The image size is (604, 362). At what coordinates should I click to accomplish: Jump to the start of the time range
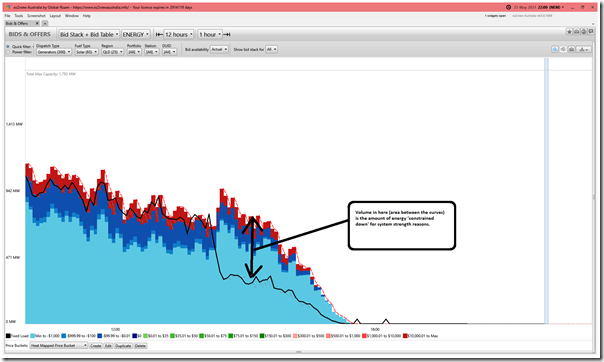coord(159,35)
